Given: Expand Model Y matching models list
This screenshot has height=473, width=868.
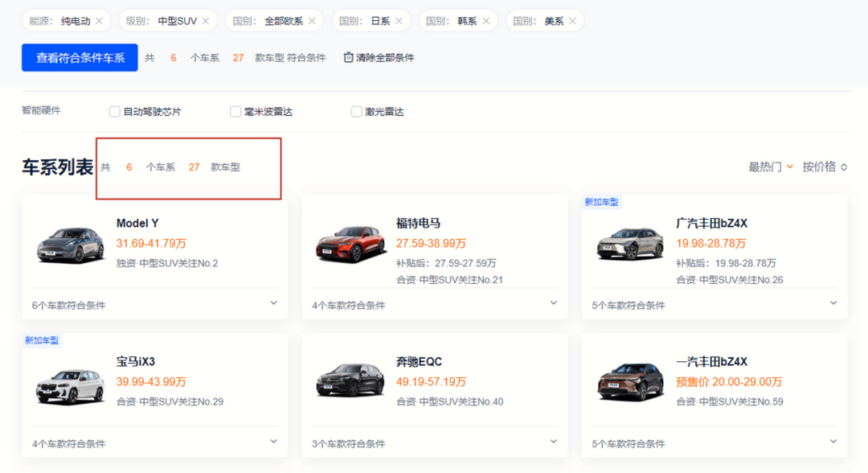Looking at the screenshot, I should click(273, 303).
